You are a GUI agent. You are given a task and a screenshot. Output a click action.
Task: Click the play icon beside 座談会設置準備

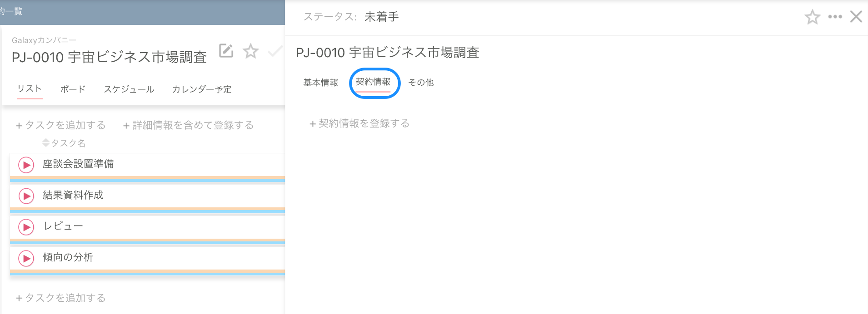click(x=25, y=165)
